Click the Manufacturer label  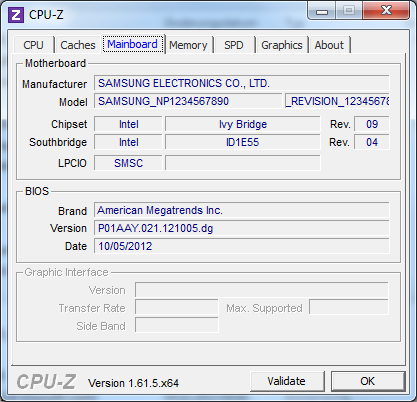[54, 84]
